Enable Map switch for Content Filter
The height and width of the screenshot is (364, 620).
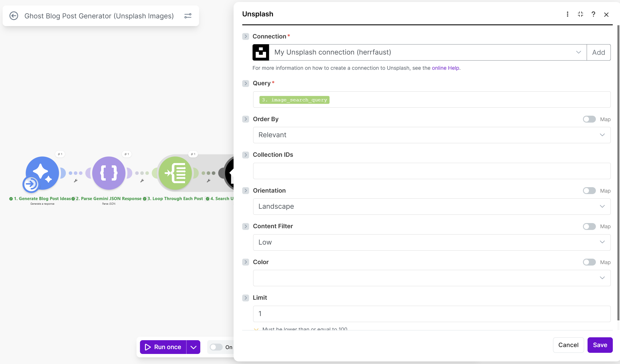[x=589, y=226]
